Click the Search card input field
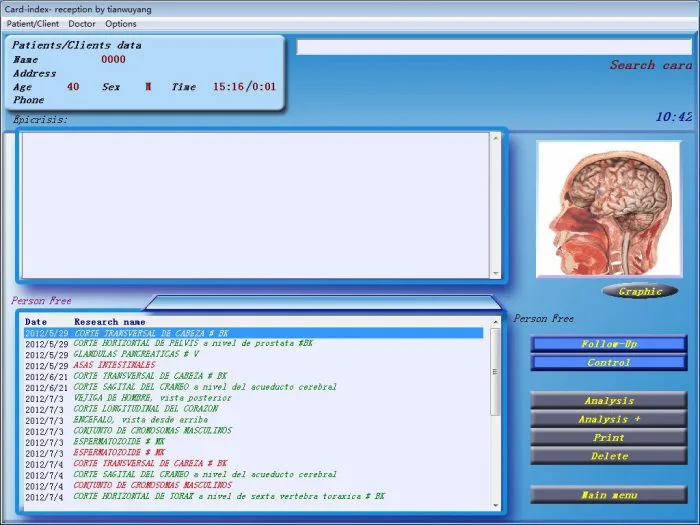The width and height of the screenshot is (700, 525). click(494, 47)
